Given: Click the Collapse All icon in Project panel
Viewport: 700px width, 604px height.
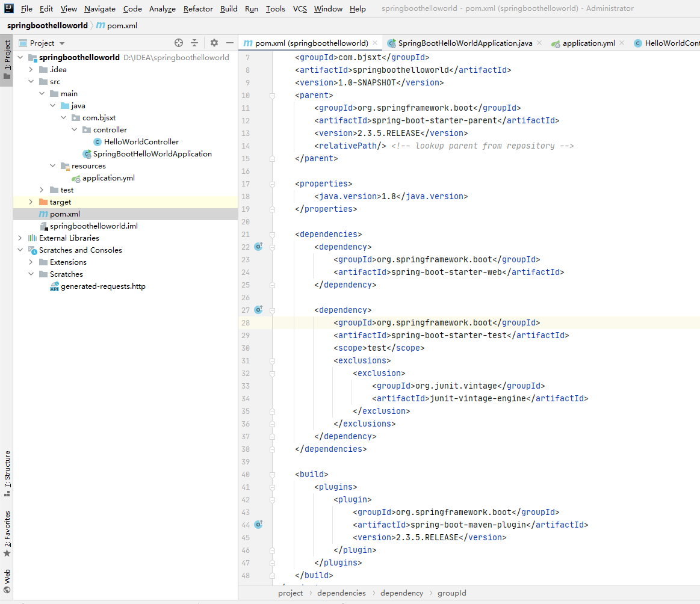Looking at the screenshot, I should point(194,43).
